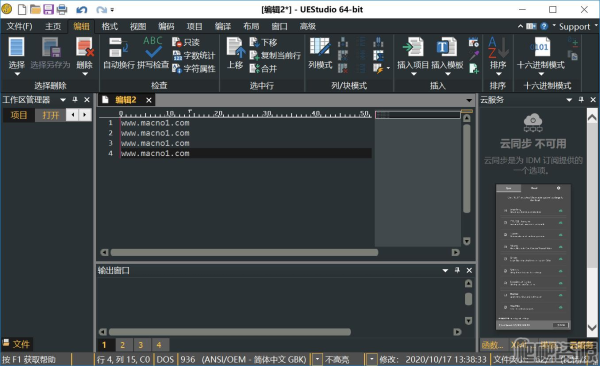Open 字数统计 word count
Screen dimensions: 600x366
click(x=194, y=56)
